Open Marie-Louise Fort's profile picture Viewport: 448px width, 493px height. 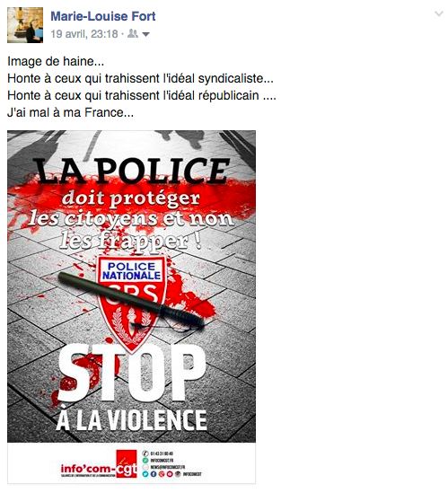click(25, 25)
